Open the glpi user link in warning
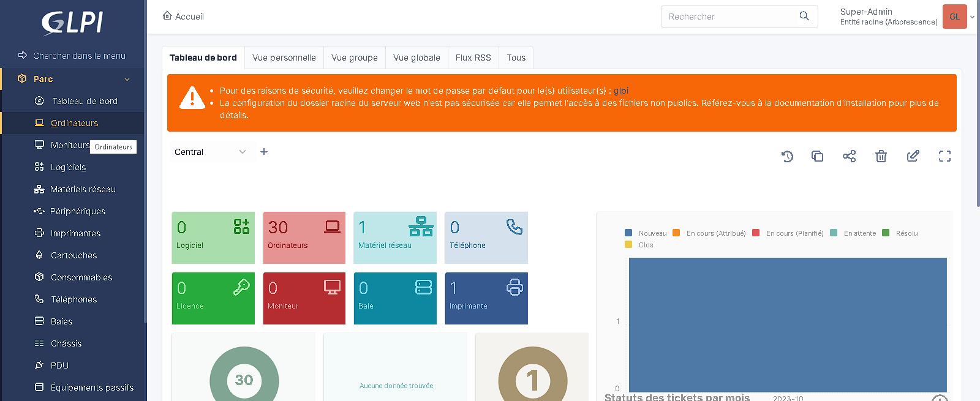 pos(621,91)
